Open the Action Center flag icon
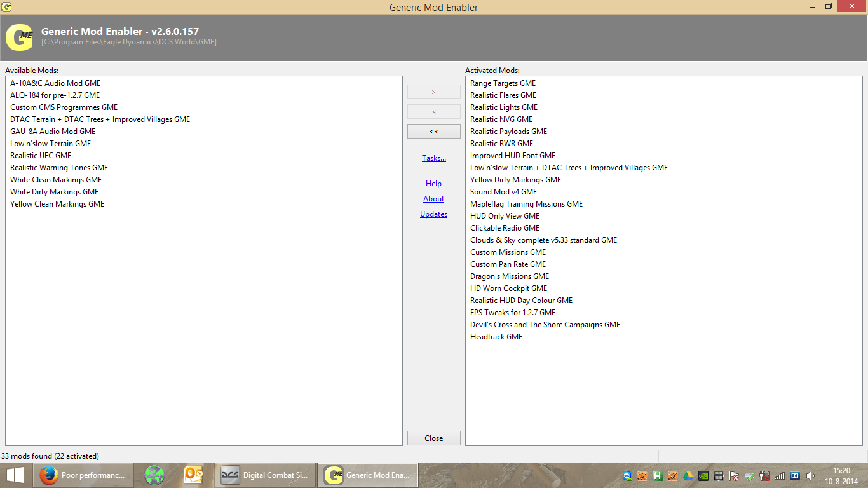The height and width of the screenshot is (488, 868). [x=734, y=475]
